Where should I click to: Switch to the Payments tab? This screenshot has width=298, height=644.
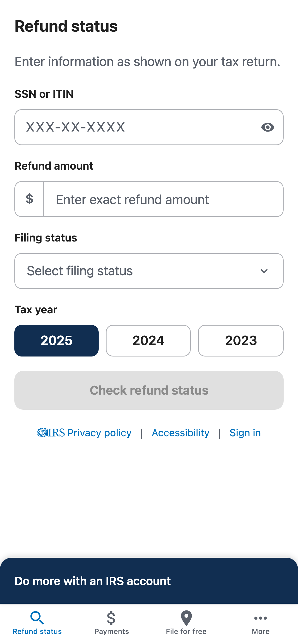pyautogui.click(x=112, y=625)
